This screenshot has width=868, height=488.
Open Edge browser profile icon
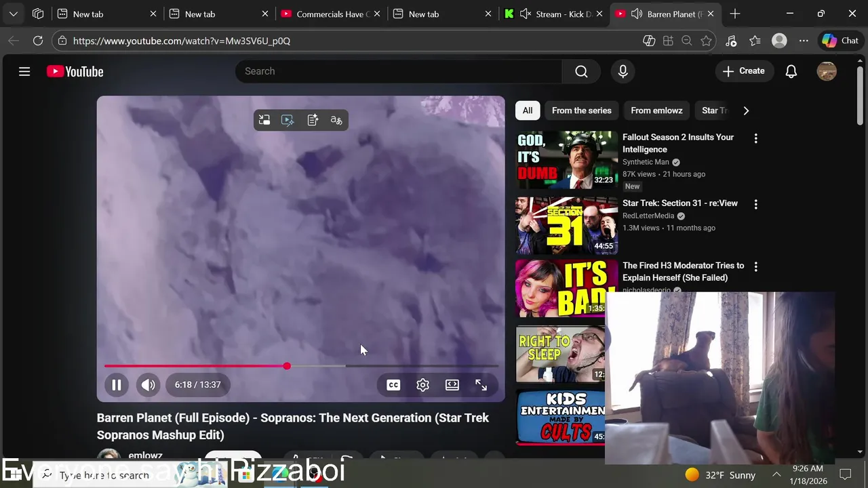click(x=779, y=41)
